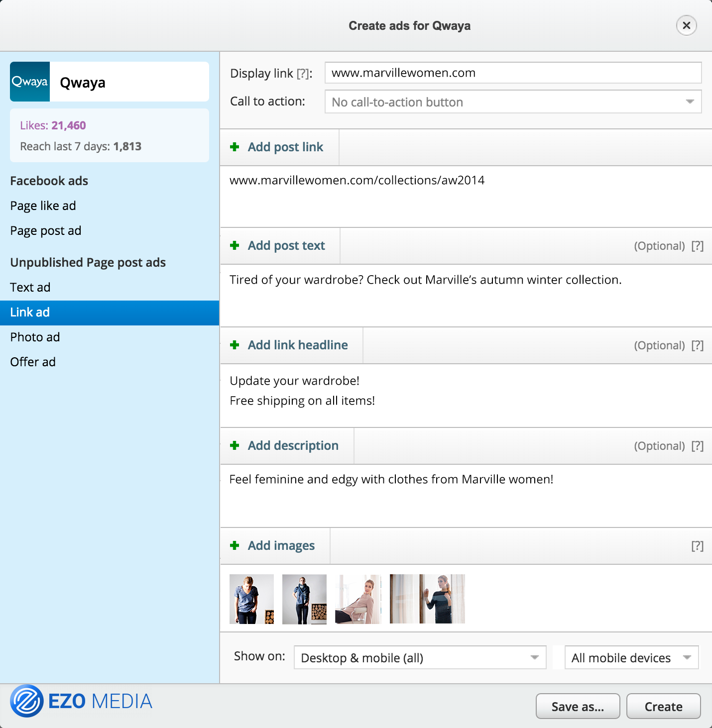Open help icon for post text section

[x=697, y=246]
